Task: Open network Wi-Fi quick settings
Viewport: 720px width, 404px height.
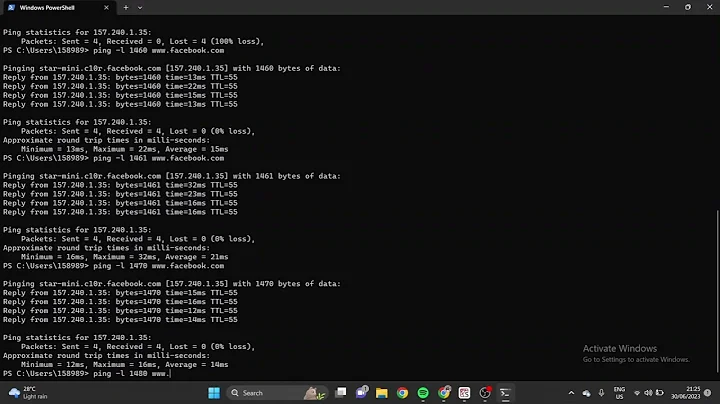Action: pos(637,393)
